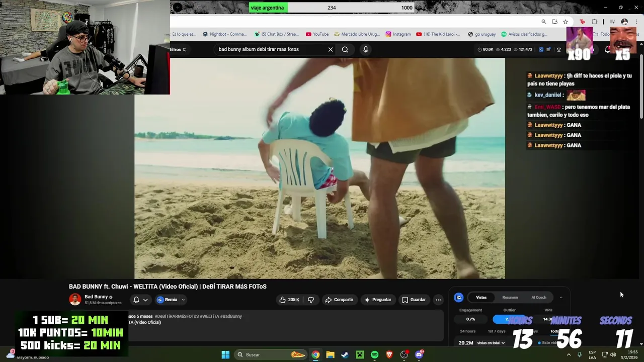
Task: Bookmark this page with the star icon
Action: [x=566, y=22]
